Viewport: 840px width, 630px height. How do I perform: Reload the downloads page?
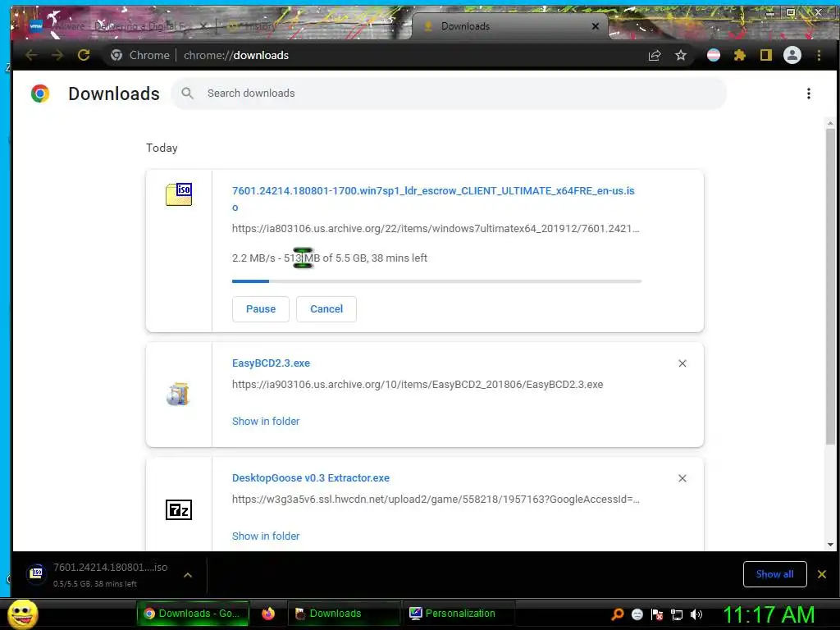tap(84, 55)
